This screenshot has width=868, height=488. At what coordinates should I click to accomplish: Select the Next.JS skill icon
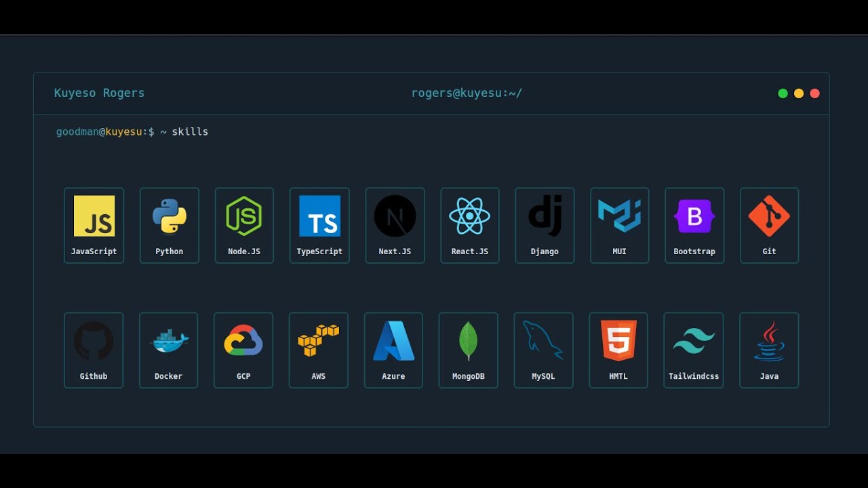coord(395,216)
